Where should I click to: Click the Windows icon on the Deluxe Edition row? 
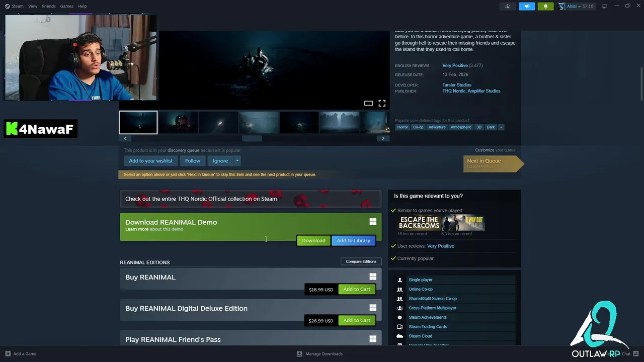click(373, 308)
